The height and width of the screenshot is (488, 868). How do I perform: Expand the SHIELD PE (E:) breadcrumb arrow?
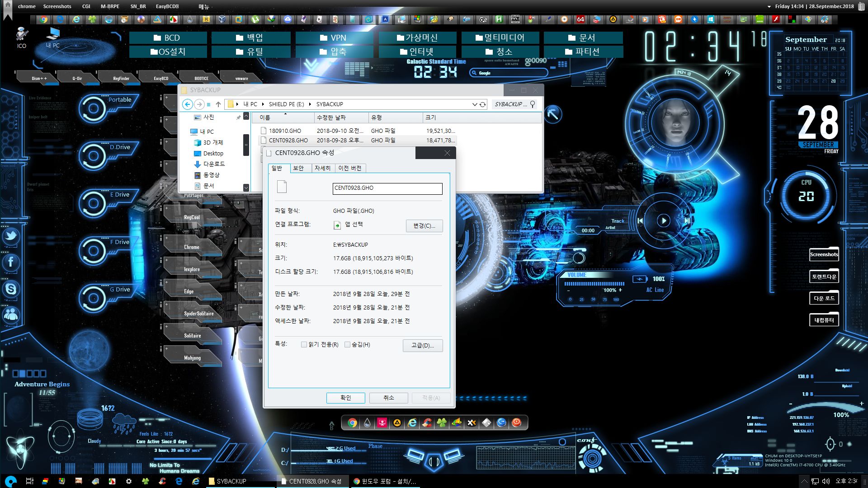(x=310, y=104)
